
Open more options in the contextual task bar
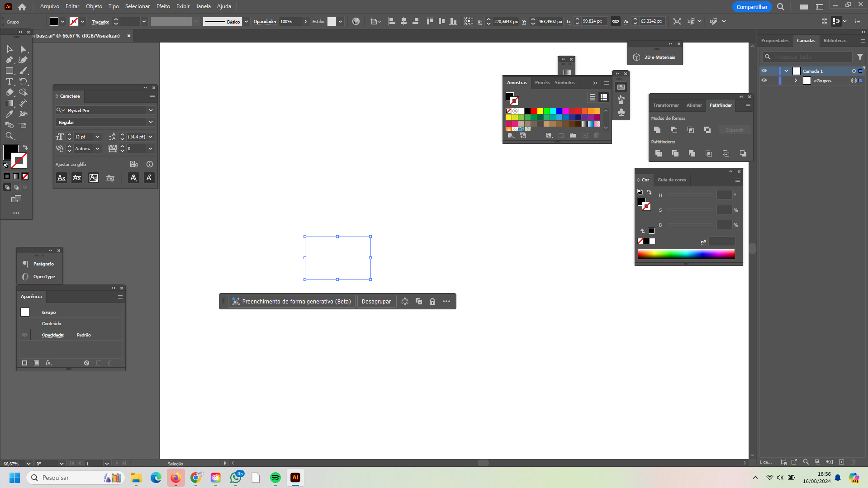pyautogui.click(x=446, y=302)
